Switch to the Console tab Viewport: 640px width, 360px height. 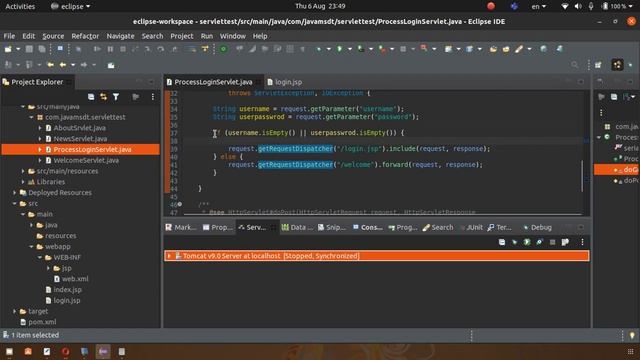click(368, 227)
